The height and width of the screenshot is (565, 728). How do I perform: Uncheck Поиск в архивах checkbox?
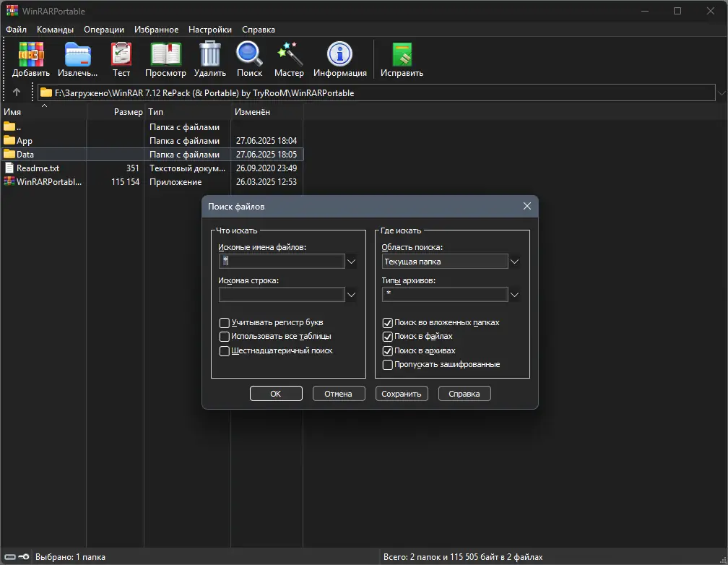388,351
